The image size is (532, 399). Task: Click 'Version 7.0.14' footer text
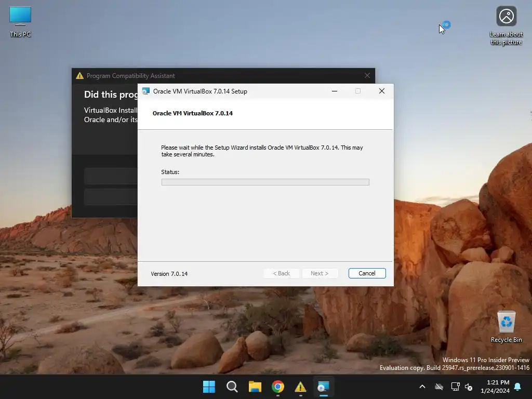click(x=169, y=274)
